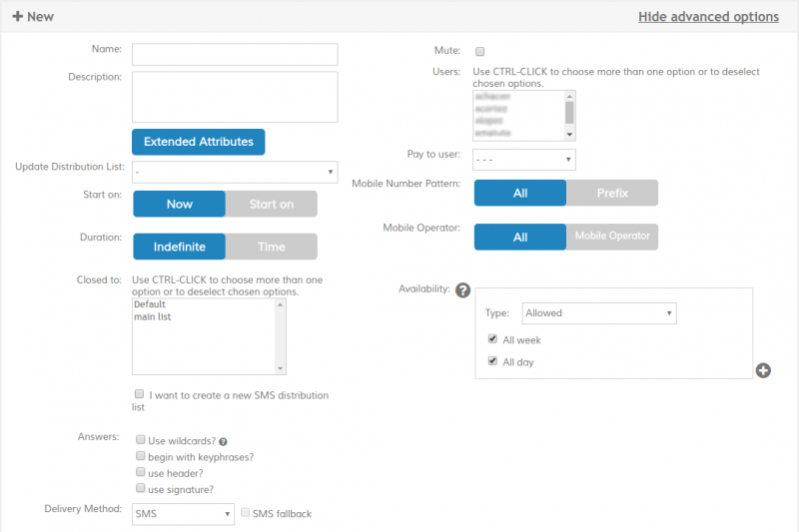
Task: Open the Delivery Method dropdown
Action: [x=183, y=514]
